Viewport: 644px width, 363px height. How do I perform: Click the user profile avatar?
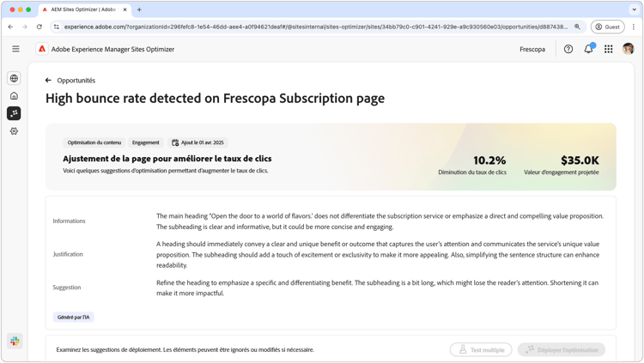pyautogui.click(x=628, y=49)
